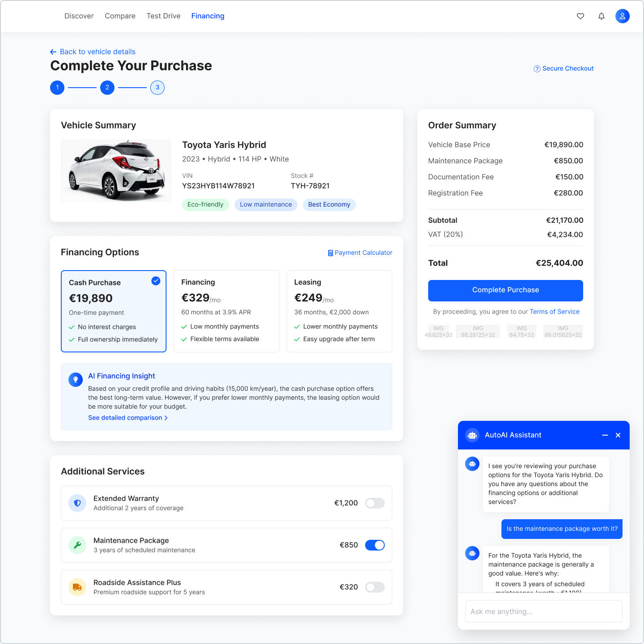Open the favorites heart icon
644x644 pixels.
pyautogui.click(x=580, y=16)
